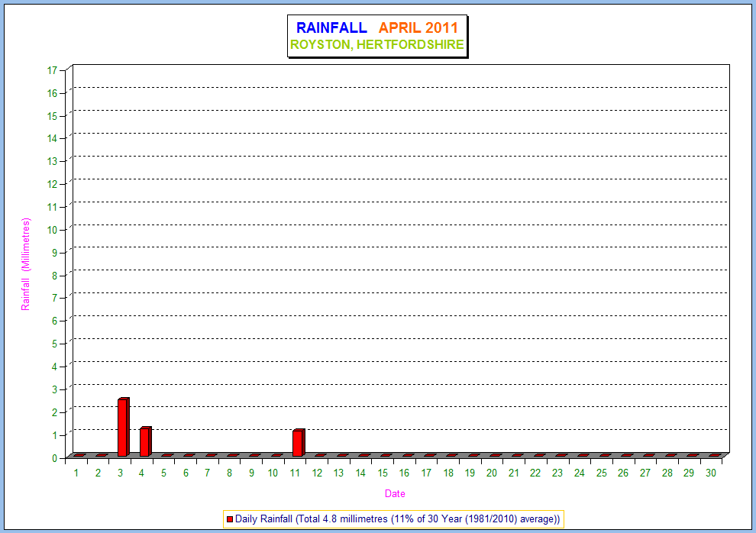Click the APRIL 2011 title text
The image size is (756, 533).
(418, 28)
